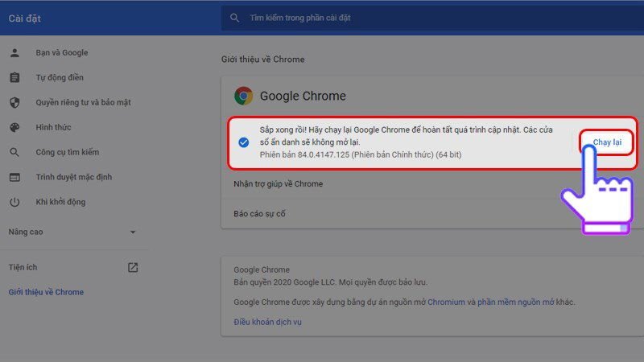Open Khi khởi động settings
This screenshot has width=644, height=362.
(x=60, y=202)
